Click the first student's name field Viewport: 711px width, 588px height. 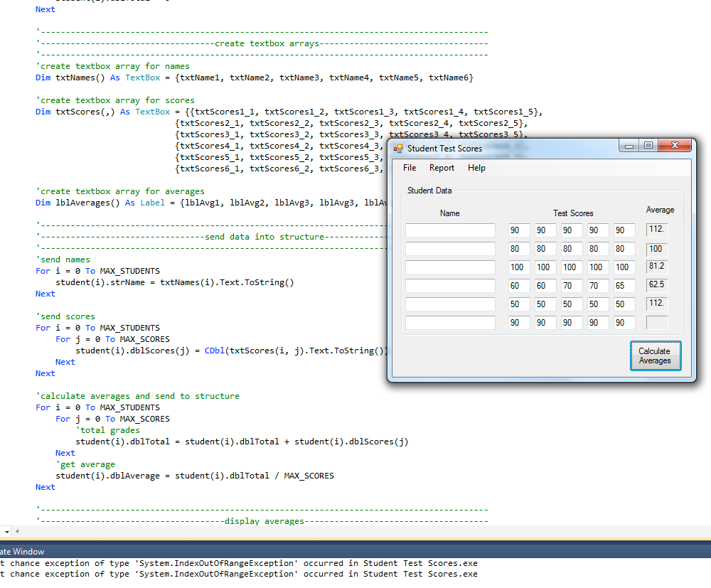(450, 230)
